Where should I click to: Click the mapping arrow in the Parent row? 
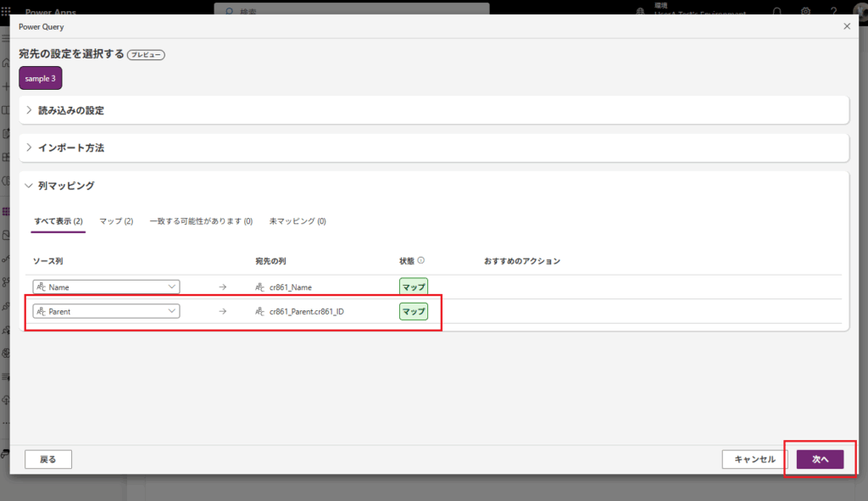pos(222,312)
